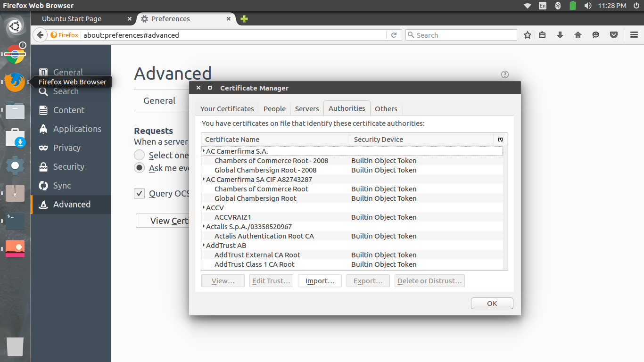The height and width of the screenshot is (362, 644).
Task: Reload the page with the refresh icon
Action: (394, 34)
